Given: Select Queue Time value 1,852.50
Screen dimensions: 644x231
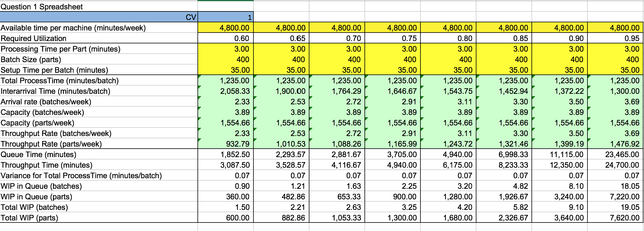Looking at the screenshot, I should pyautogui.click(x=235, y=154).
